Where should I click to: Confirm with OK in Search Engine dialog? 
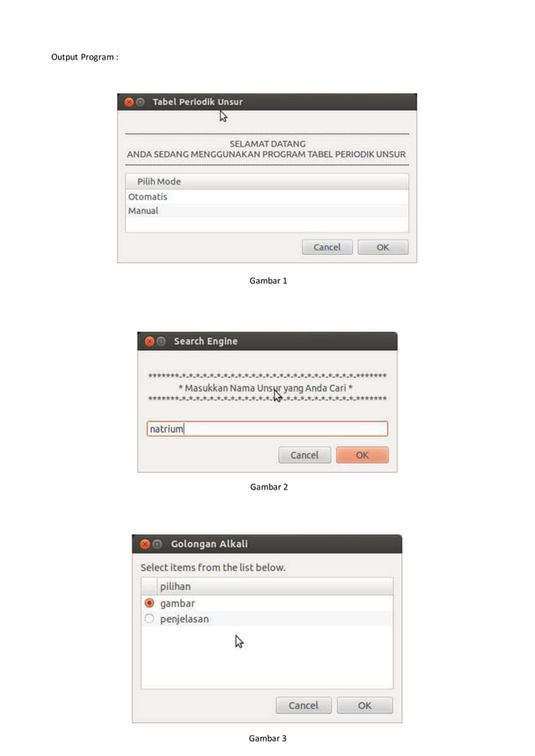click(362, 455)
